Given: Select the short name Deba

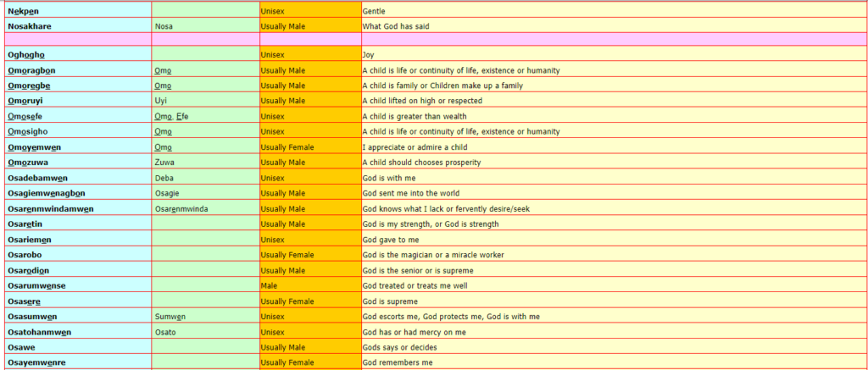Looking at the screenshot, I should [165, 178].
